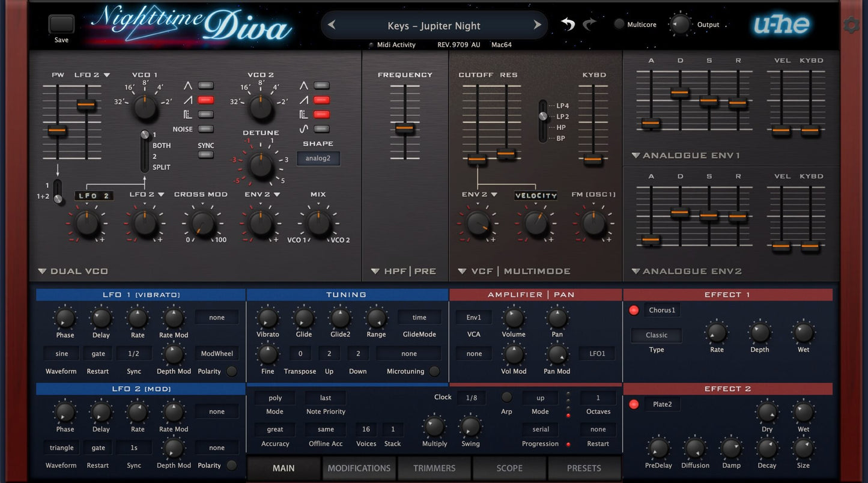Viewport: 868px width, 483px height.
Task: Click the redo arrow icon
Action: coord(589,24)
